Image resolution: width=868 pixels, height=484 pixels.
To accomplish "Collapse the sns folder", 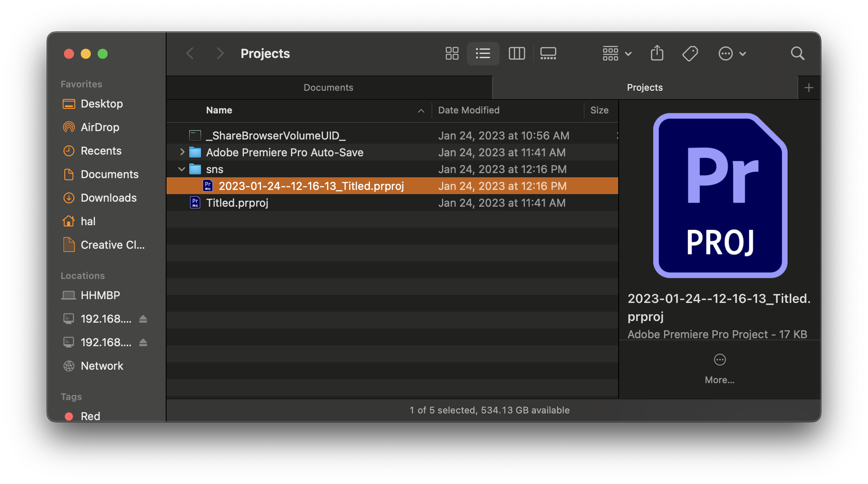I will point(182,169).
